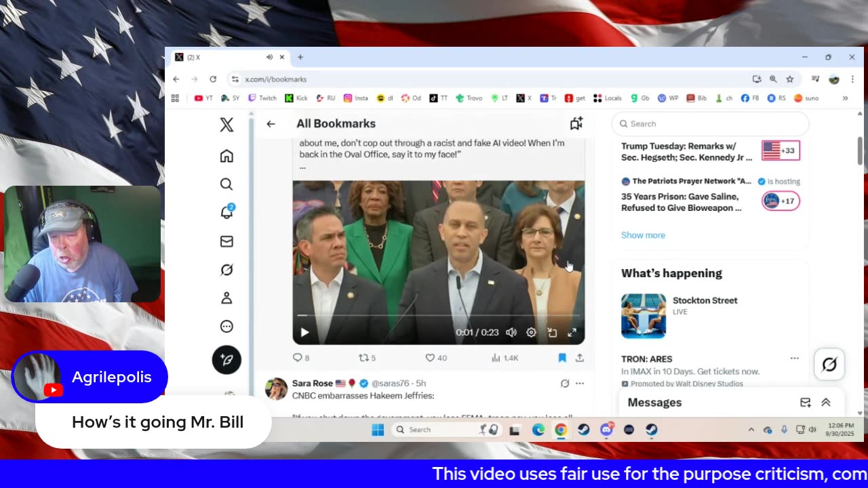Open Trovo bookmark in bookmarks bar
Image resolution: width=868 pixels, height=488 pixels.
(469, 98)
